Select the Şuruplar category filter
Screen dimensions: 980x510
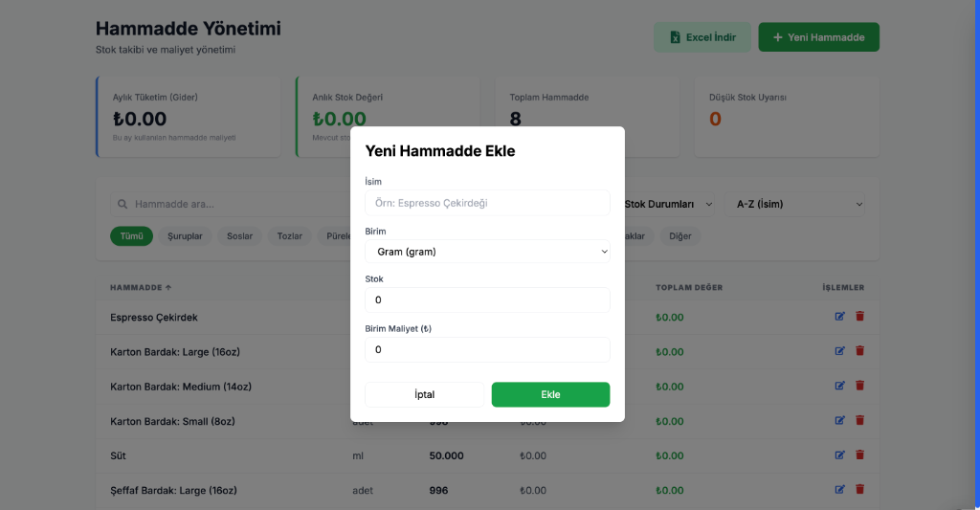(x=185, y=236)
